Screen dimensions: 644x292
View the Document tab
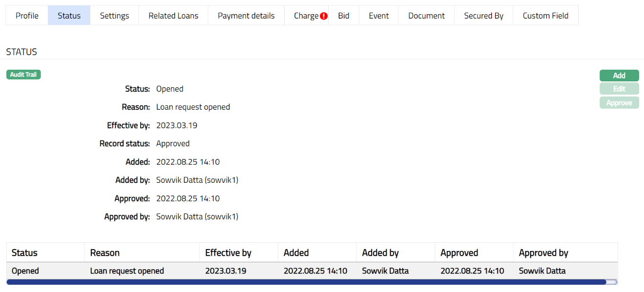tap(426, 16)
